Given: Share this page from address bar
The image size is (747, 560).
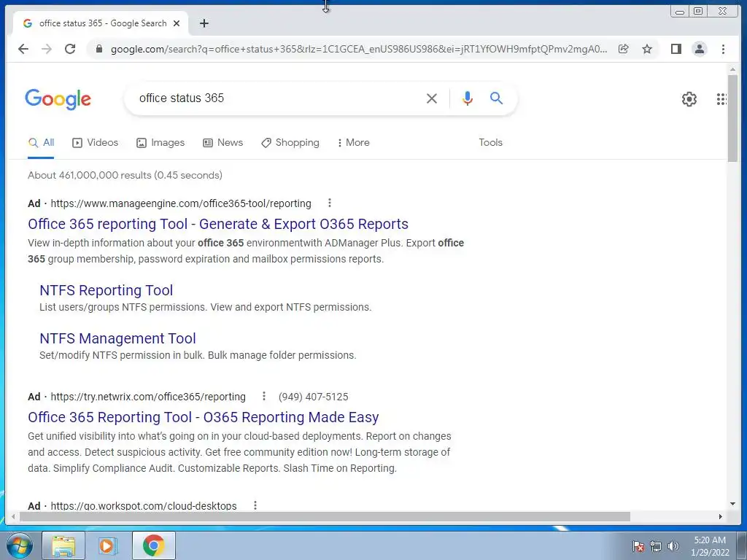Looking at the screenshot, I should [x=623, y=49].
